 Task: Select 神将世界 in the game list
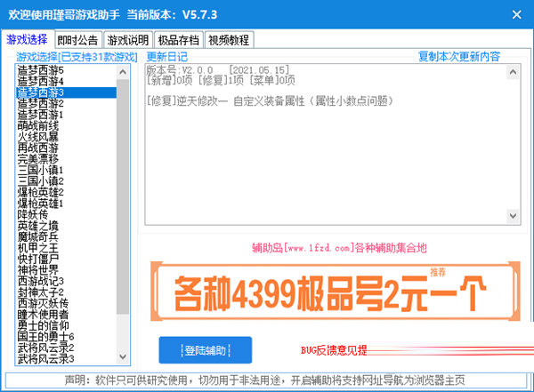67,270
